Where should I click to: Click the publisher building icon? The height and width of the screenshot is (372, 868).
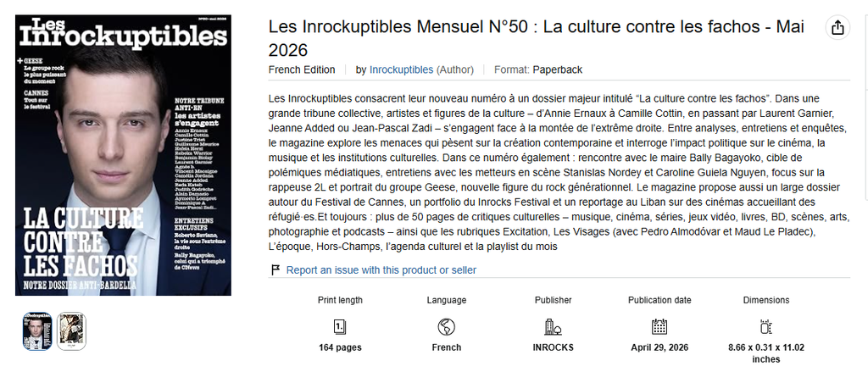pos(553,327)
